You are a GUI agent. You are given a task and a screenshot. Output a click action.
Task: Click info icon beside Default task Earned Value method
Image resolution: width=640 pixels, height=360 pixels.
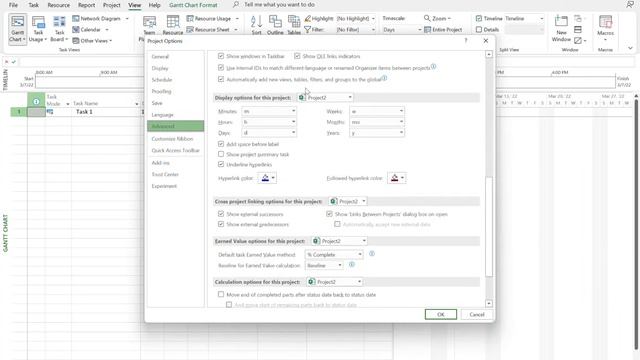372,254
